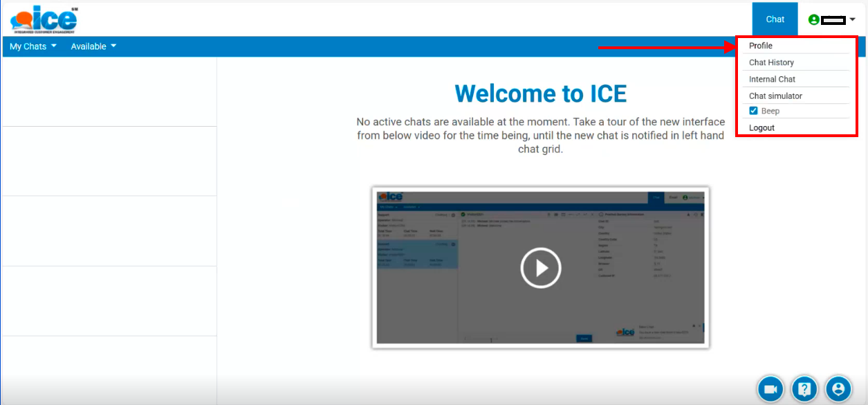Image resolution: width=868 pixels, height=405 pixels.
Task: Open Chat History from the menu
Action: tap(771, 62)
